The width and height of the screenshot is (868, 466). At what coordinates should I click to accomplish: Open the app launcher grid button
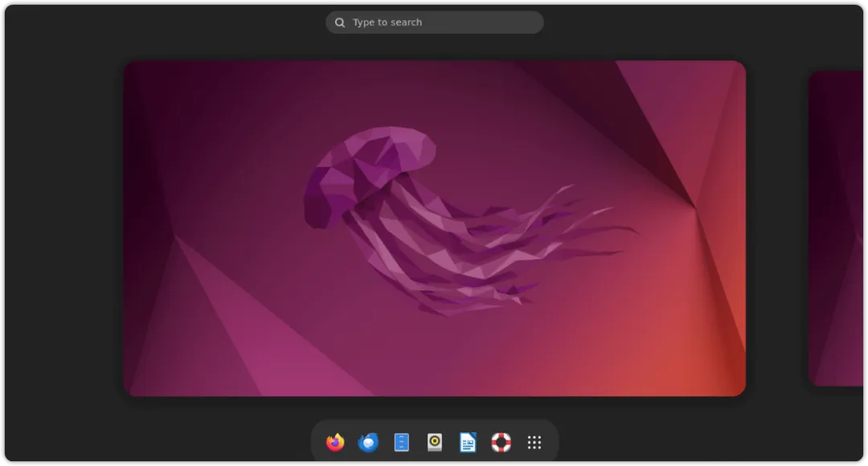click(534, 442)
